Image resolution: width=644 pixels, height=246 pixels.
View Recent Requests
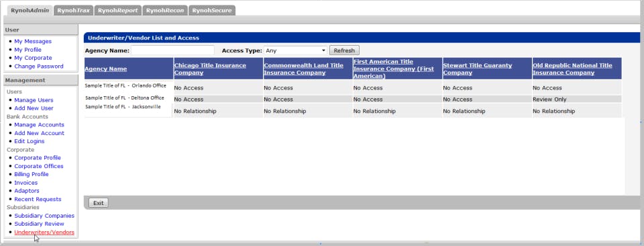(38, 199)
